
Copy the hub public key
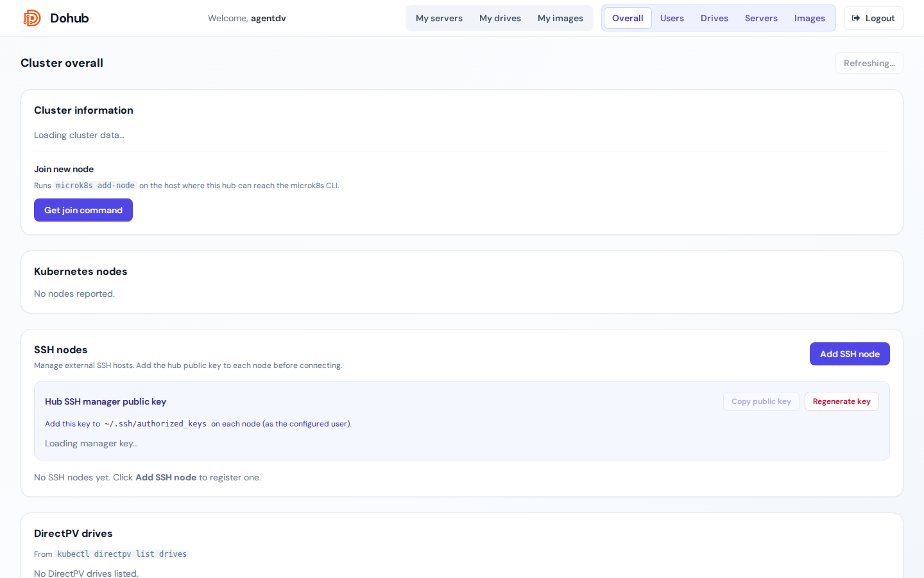[761, 401]
